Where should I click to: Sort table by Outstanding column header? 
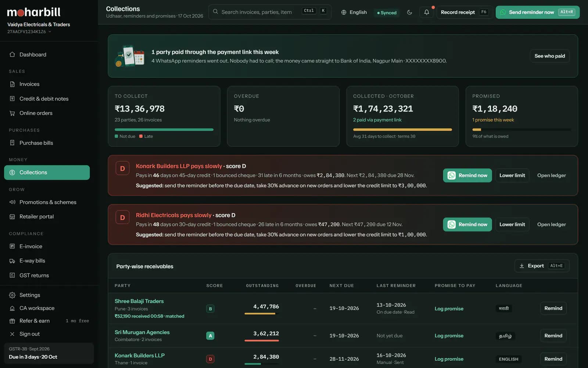tap(262, 286)
